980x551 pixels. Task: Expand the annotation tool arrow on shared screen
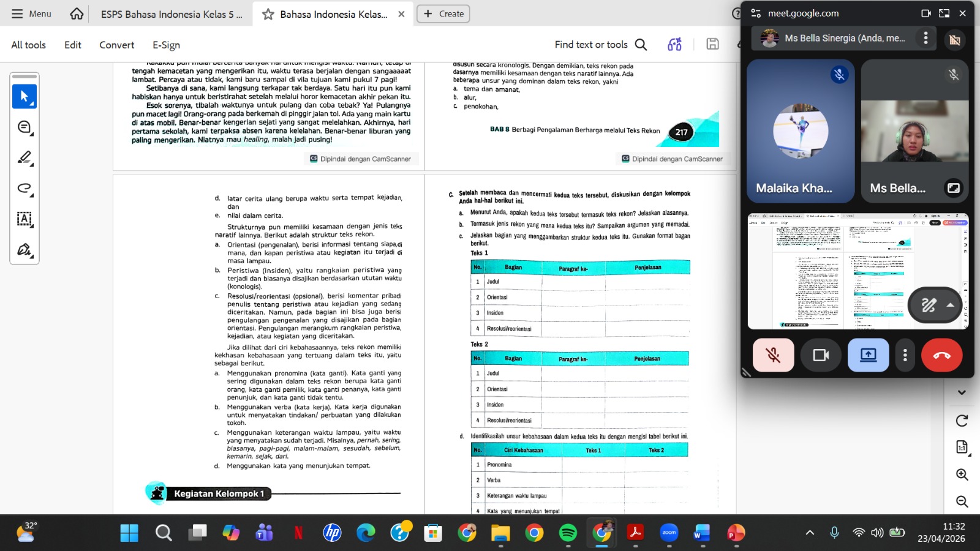coord(950,305)
